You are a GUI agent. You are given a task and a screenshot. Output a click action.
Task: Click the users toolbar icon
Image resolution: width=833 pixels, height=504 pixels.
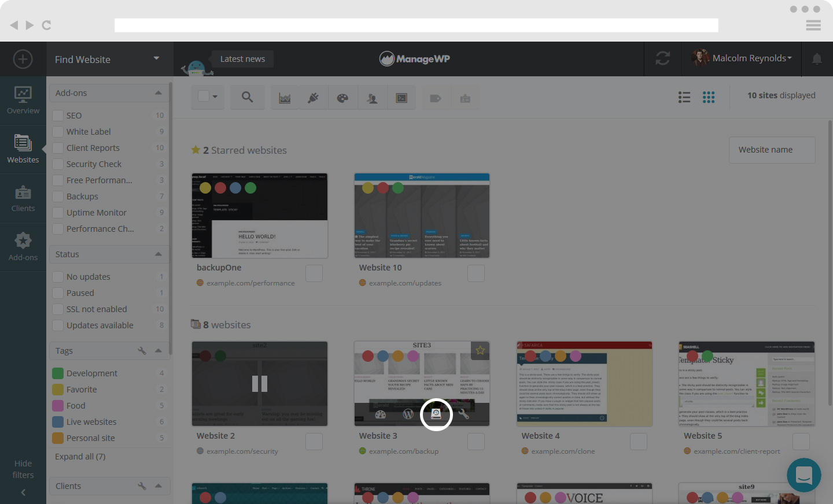pyautogui.click(x=372, y=98)
